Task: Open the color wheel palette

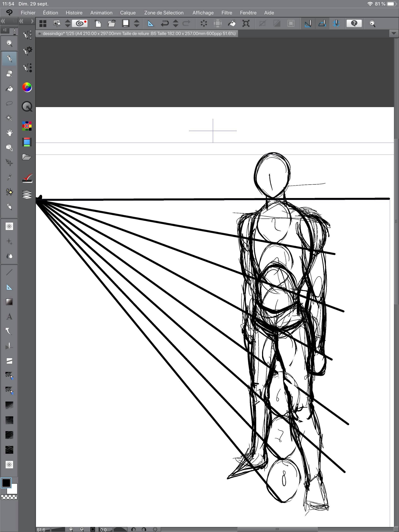Action: [27, 87]
